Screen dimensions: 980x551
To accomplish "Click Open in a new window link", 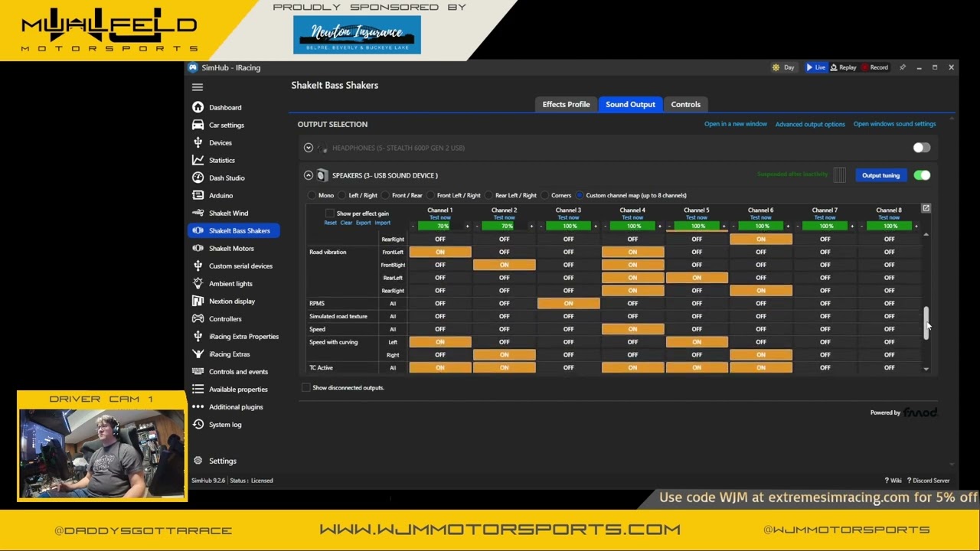I will click(735, 124).
